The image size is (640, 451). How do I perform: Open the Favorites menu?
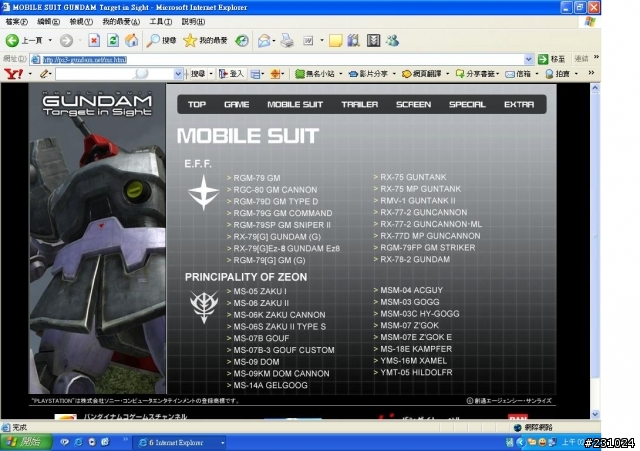coord(121,22)
